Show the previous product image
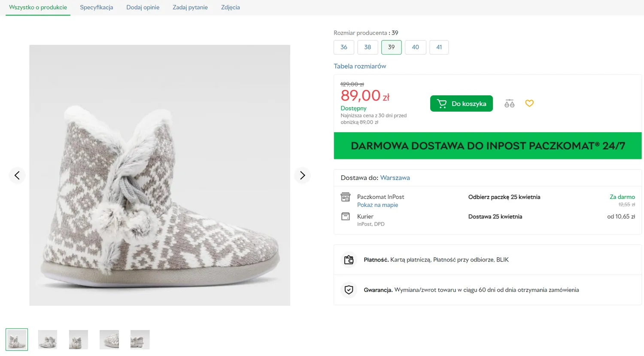Image resolution: width=644 pixels, height=356 pixels. tap(17, 175)
